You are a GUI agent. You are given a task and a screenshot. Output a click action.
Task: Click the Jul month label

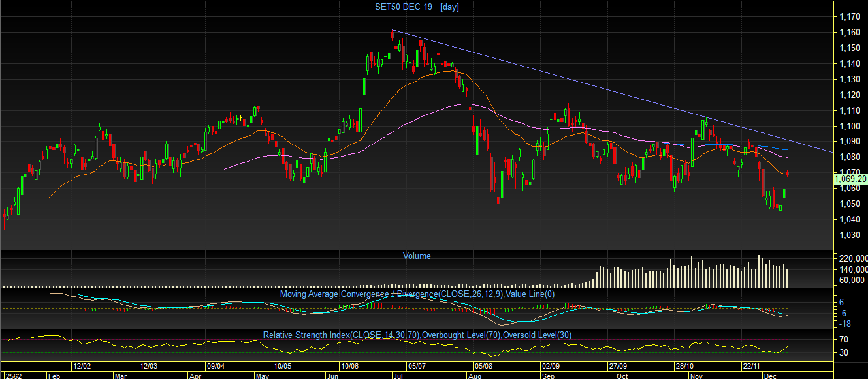398,376
